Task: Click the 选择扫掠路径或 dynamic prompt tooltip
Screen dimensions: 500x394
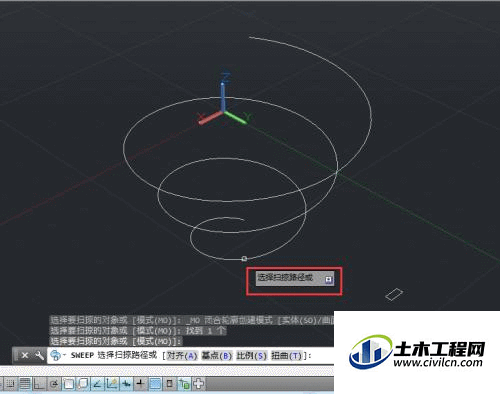Action: click(295, 278)
